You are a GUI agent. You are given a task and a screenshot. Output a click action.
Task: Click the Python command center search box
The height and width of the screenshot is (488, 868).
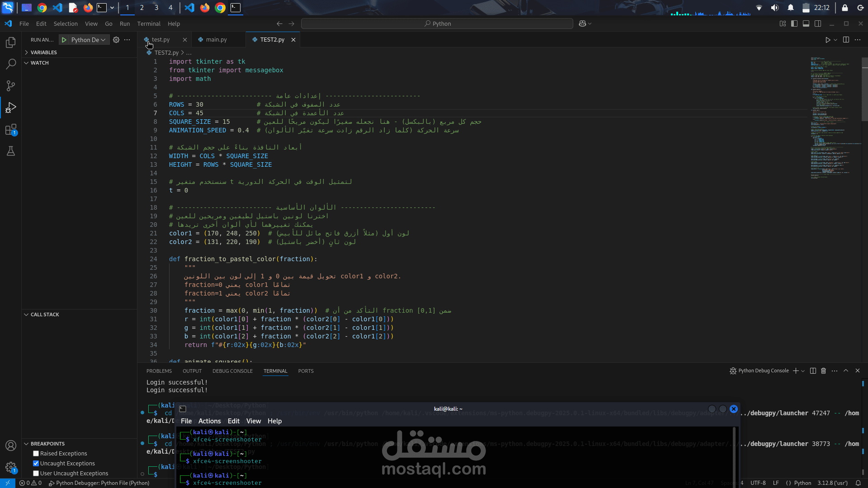tap(437, 23)
